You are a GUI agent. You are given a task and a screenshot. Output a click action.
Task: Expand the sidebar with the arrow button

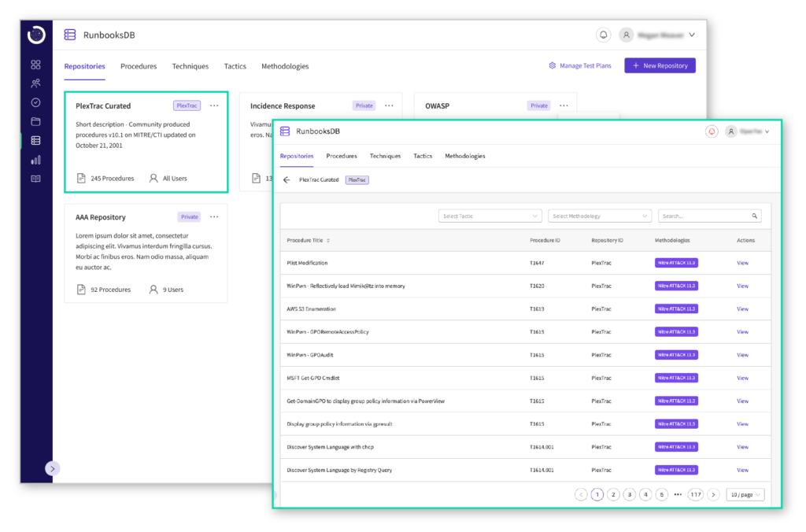(x=52, y=468)
